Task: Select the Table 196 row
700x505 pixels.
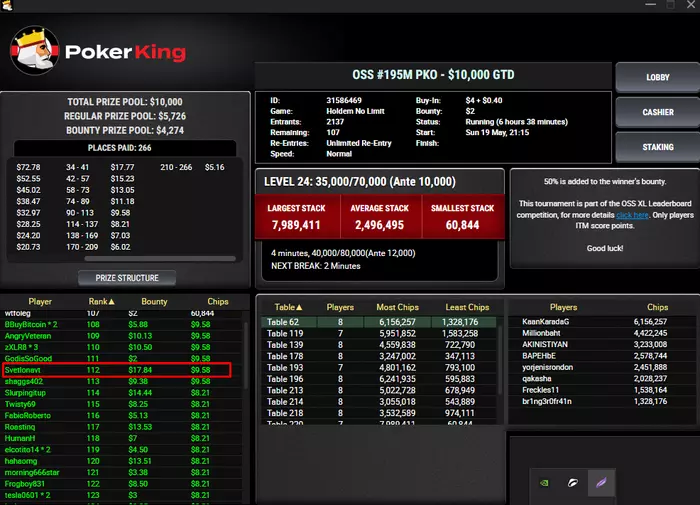Action: [x=379, y=379]
